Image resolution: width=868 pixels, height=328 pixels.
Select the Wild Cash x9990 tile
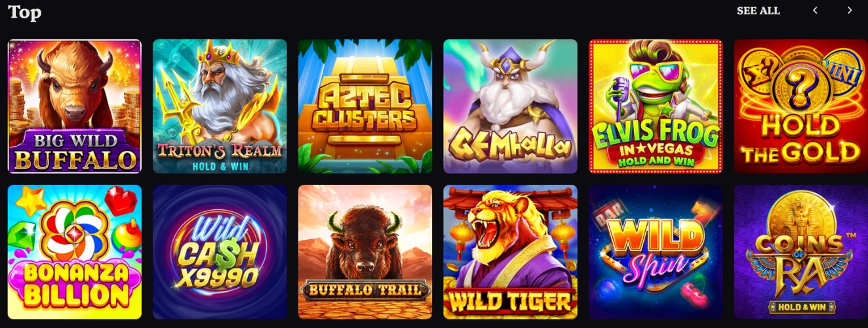coord(220,252)
